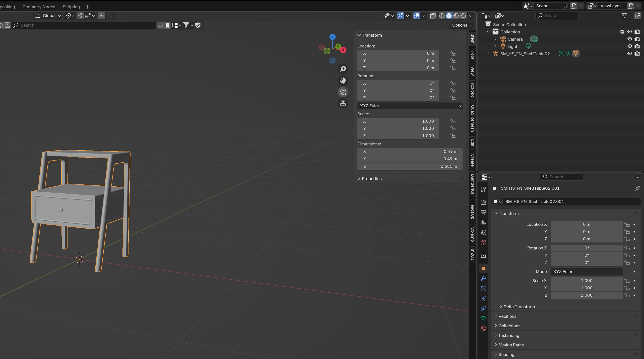Open the World properties tab
This screenshot has height=359, width=644.
(483, 243)
